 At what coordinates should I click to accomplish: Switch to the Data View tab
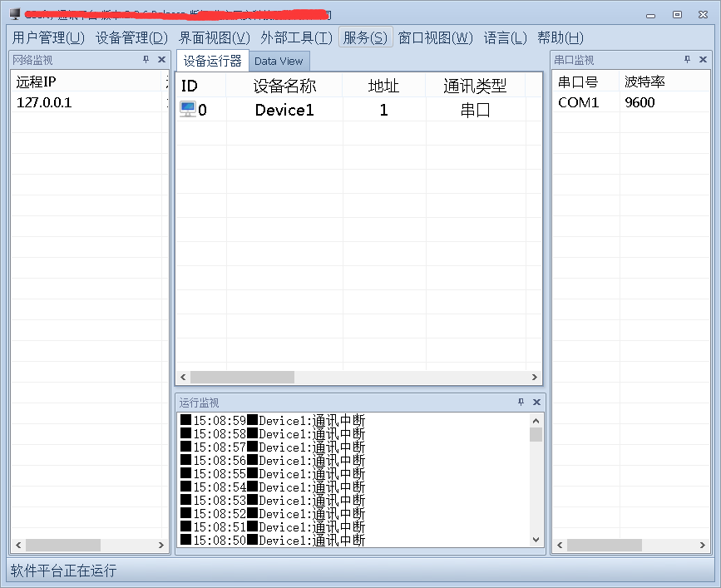click(279, 62)
